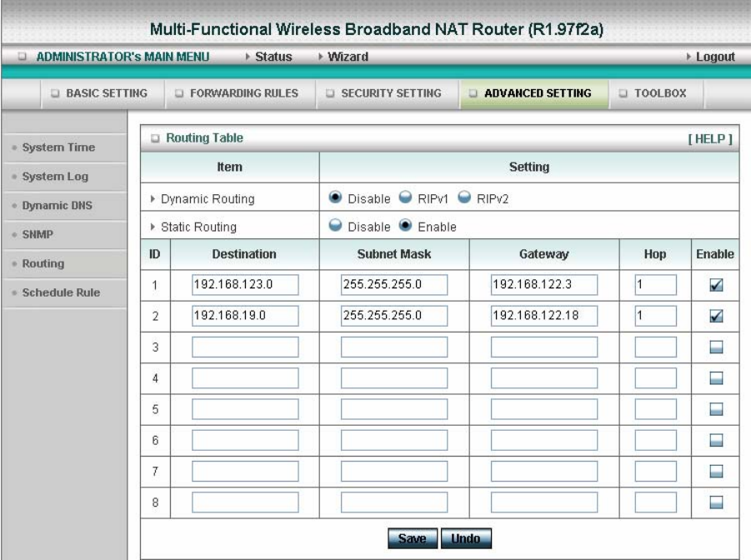Open the Routing Table HELP link
This screenshot has width=751, height=560.
click(x=710, y=139)
